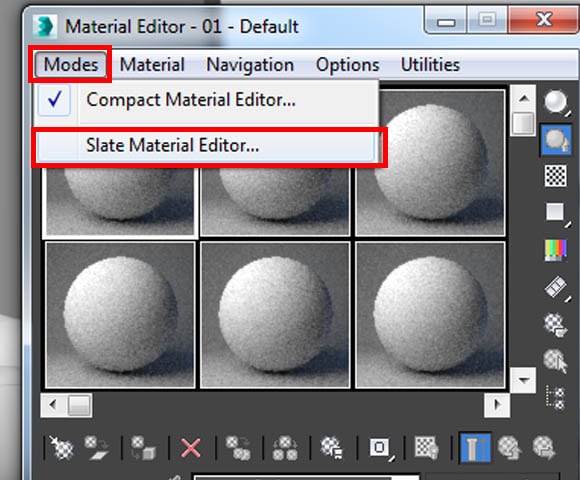The height and width of the screenshot is (480, 580).
Task: Open the Utilities menu
Action: (x=430, y=65)
